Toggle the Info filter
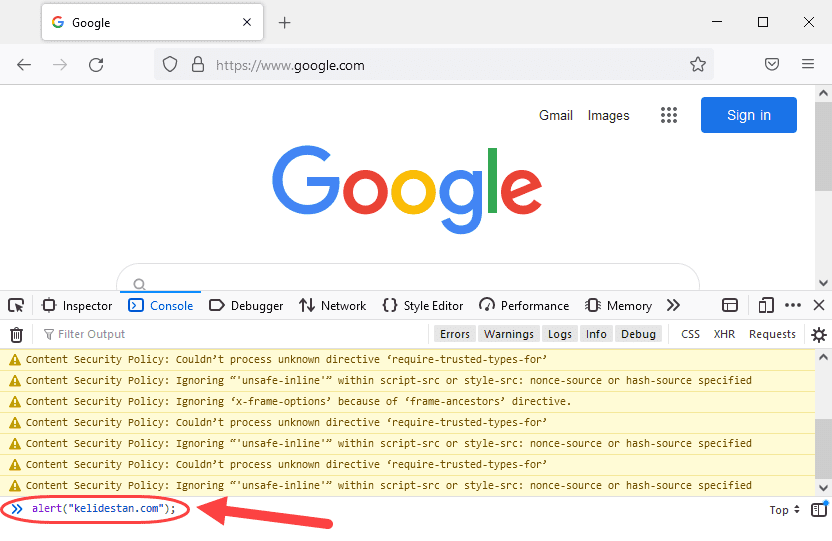 (x=596, y=334)
